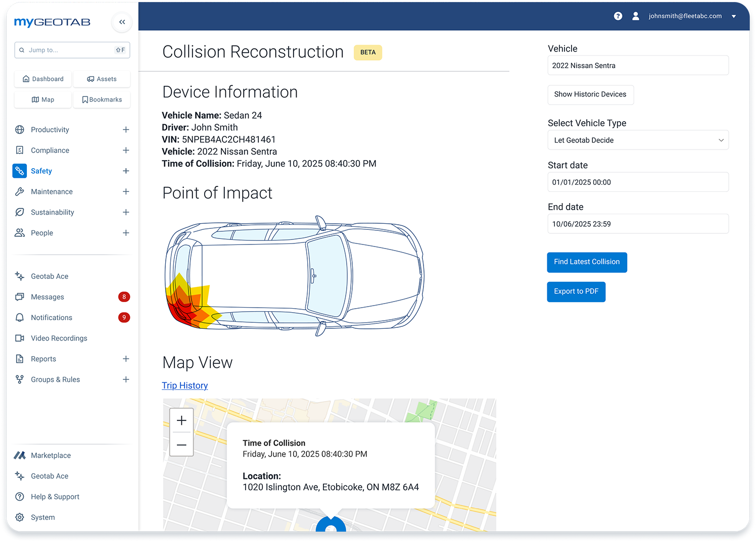The image size is (756, 542).
Task: Go to the Dashboard tab
Action: (43, 79)
